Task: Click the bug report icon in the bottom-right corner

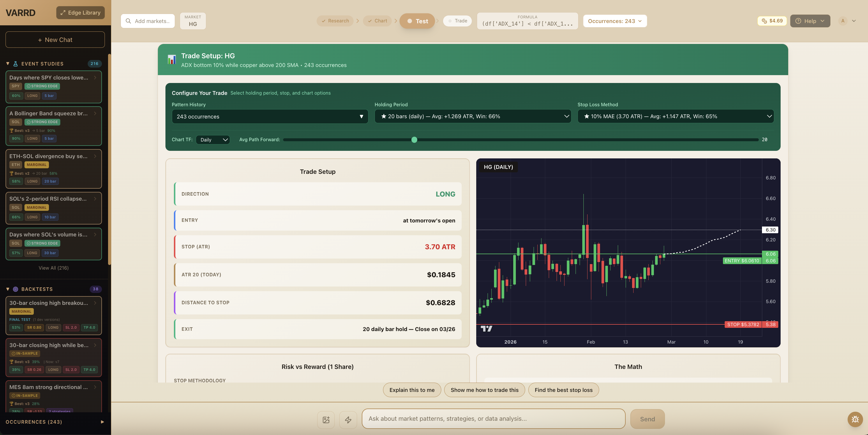Action: (855, 419)
